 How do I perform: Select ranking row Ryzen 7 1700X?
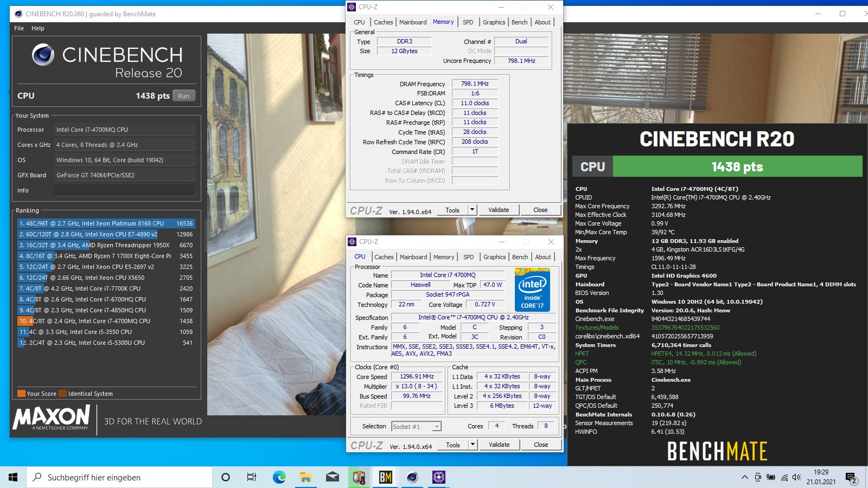(106, 256)
